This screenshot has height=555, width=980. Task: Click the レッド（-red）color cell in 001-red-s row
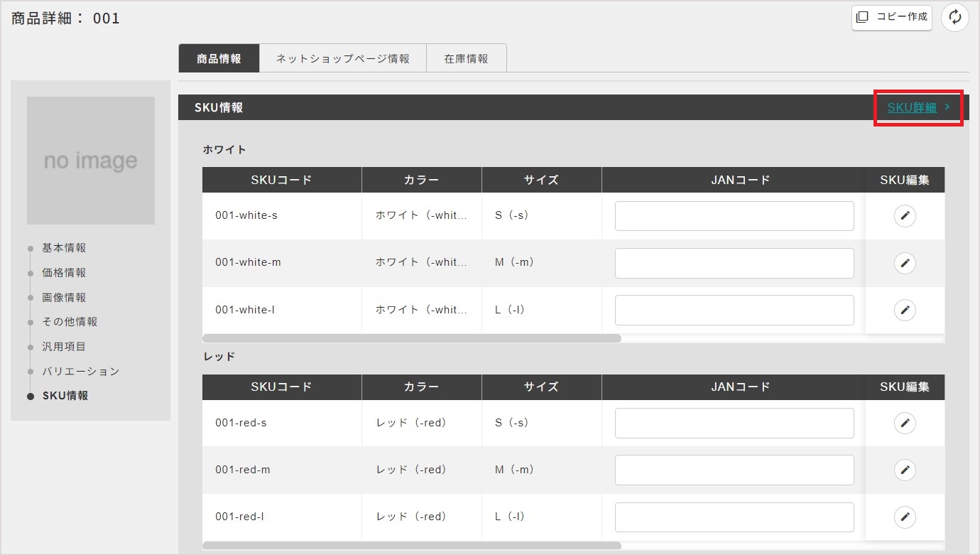tap(422, 424)
